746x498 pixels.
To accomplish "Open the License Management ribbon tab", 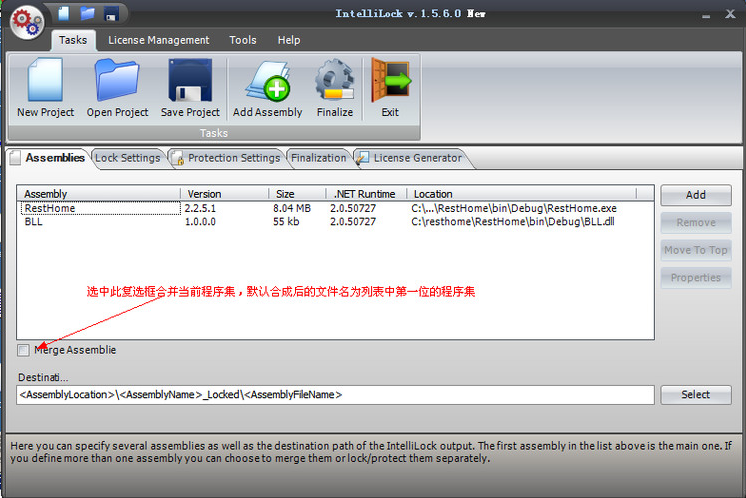I will (158, 40).
